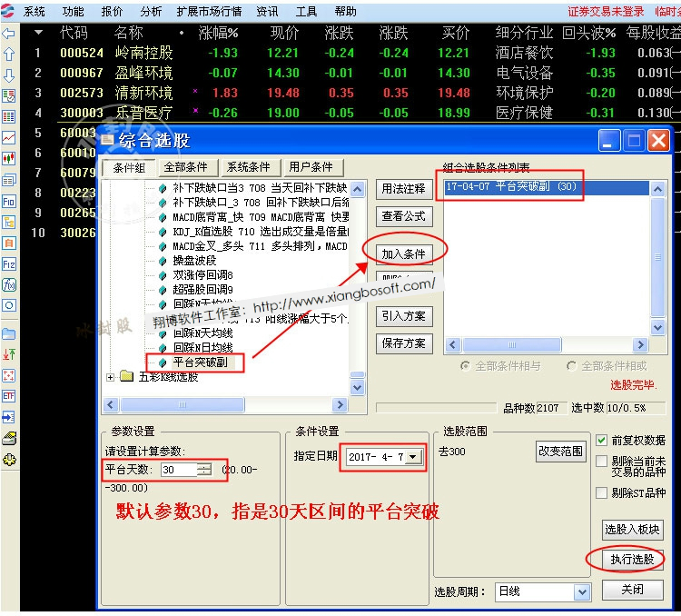This screenshot has width=681, height=616.
Task: Click the red dotted square icon
Action: (x=9, y=375)
